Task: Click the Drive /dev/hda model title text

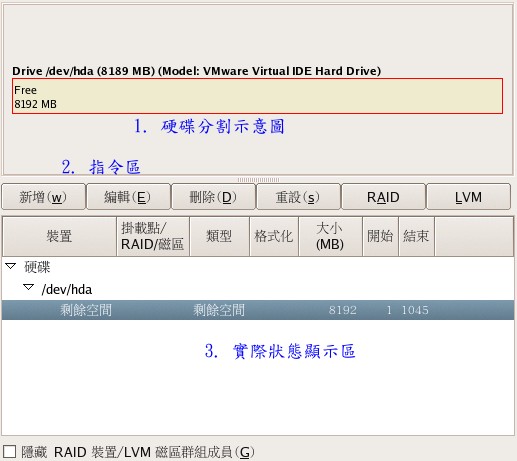Action: tap(197, 71)
